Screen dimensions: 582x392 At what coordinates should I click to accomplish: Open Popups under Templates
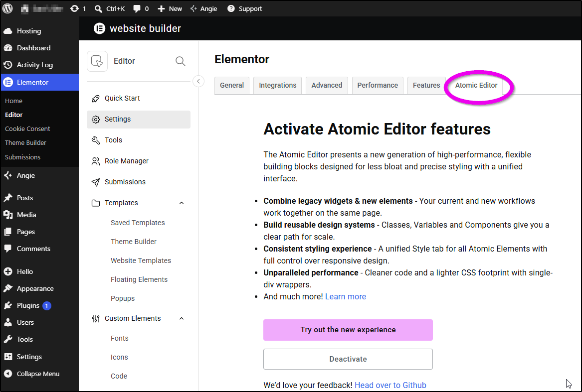click(123, 298)
